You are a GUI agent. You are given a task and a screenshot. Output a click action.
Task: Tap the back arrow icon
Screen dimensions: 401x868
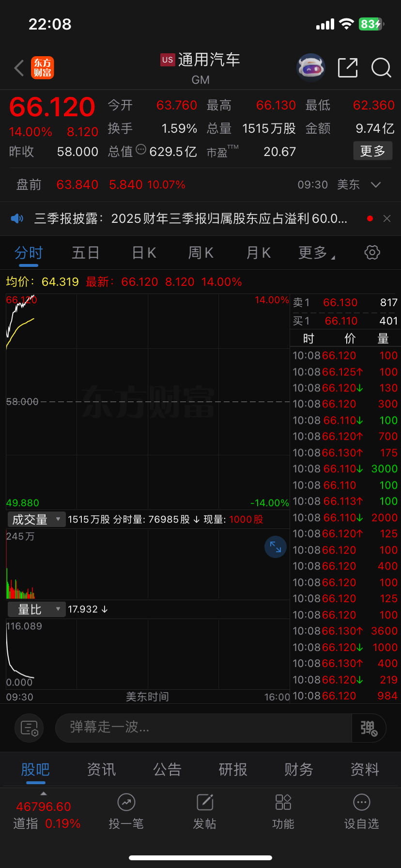click(x=19, y=68)
